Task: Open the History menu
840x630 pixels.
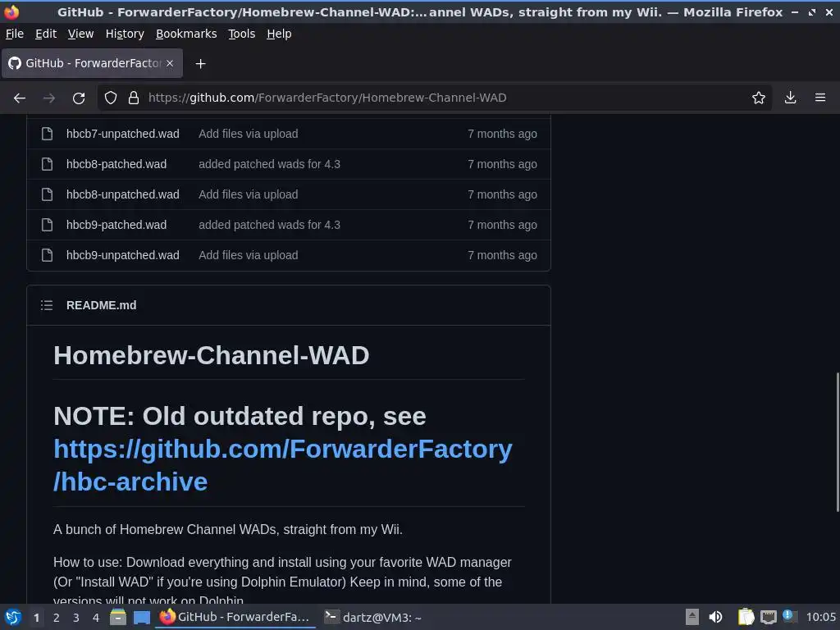Action: pyautogui.click(x=125, y=34)
